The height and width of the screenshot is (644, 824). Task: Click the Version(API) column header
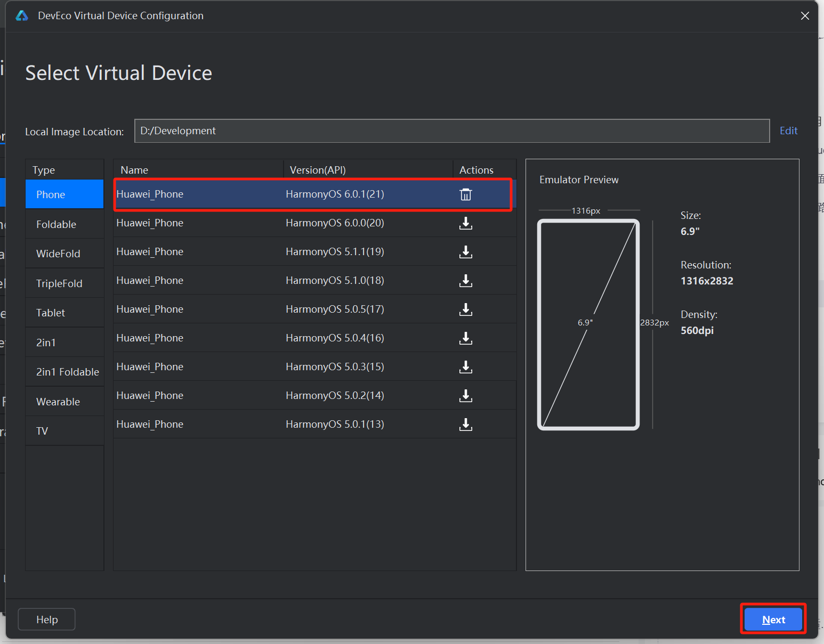tap(368, 170)
